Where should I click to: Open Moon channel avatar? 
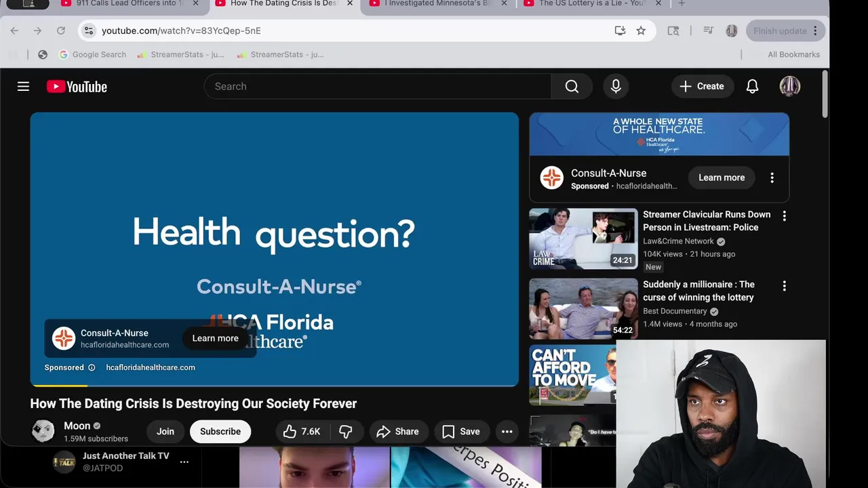(43, 431)
